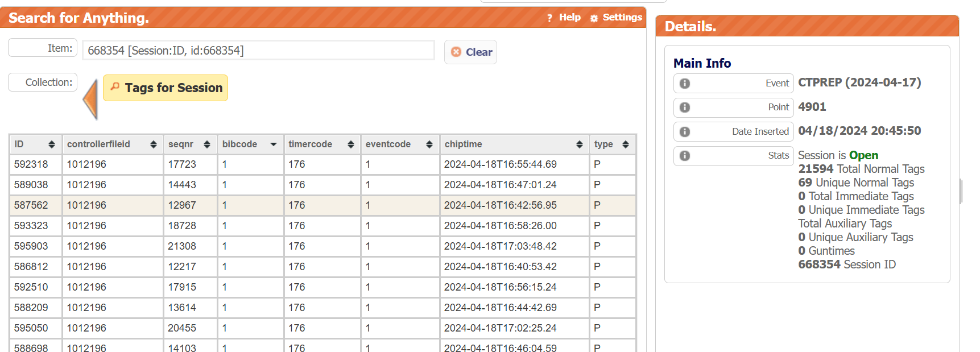
Task: Sort by the ID column arrows
Action: (x=52, y=144)
